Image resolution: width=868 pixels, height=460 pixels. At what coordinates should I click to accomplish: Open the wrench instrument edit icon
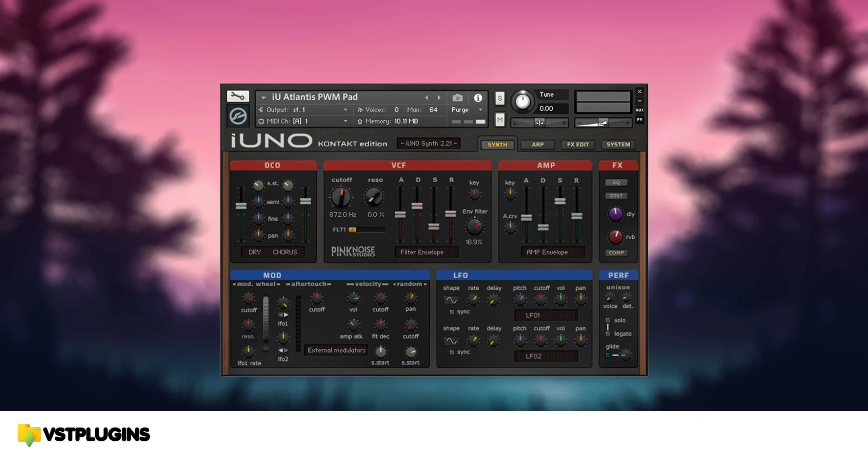[x=238, y=97]
